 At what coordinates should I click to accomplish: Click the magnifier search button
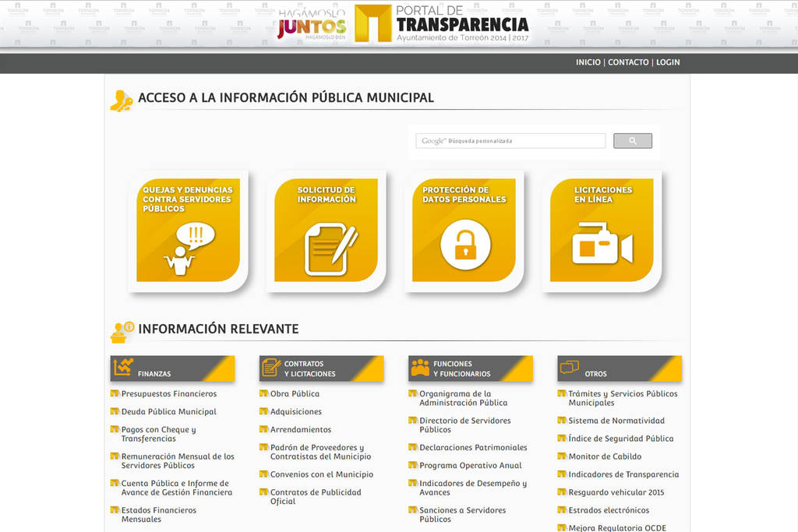click(x=632, y=141)
